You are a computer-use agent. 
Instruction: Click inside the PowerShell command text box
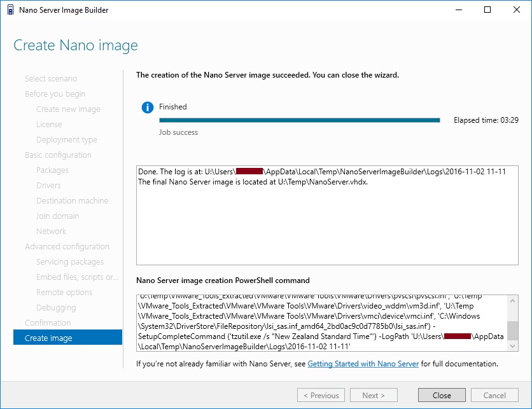click(x=322, y=323)
